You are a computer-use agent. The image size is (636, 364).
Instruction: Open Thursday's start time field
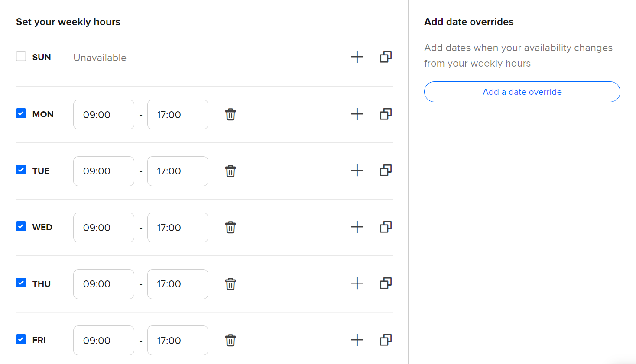[104, 284]
